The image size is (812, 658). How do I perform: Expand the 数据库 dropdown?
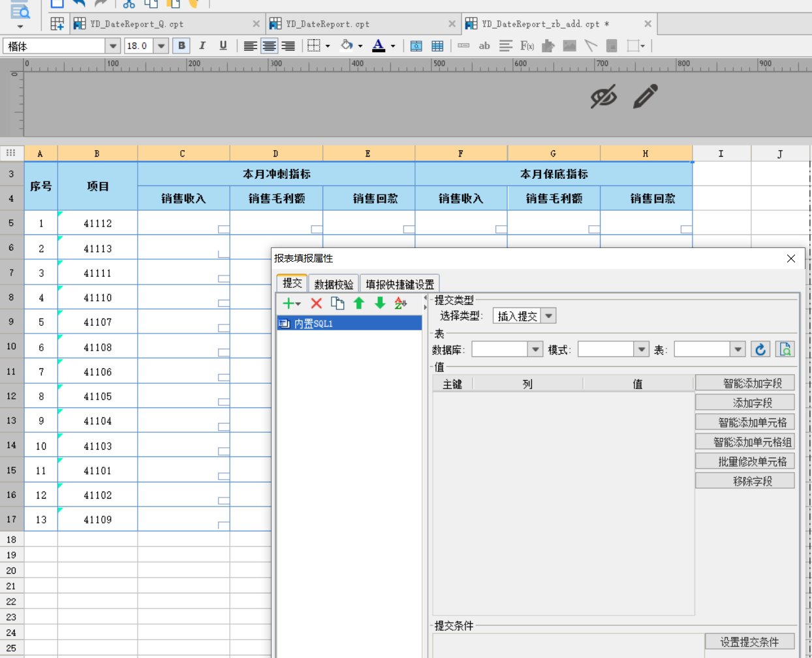pos(535,350)
